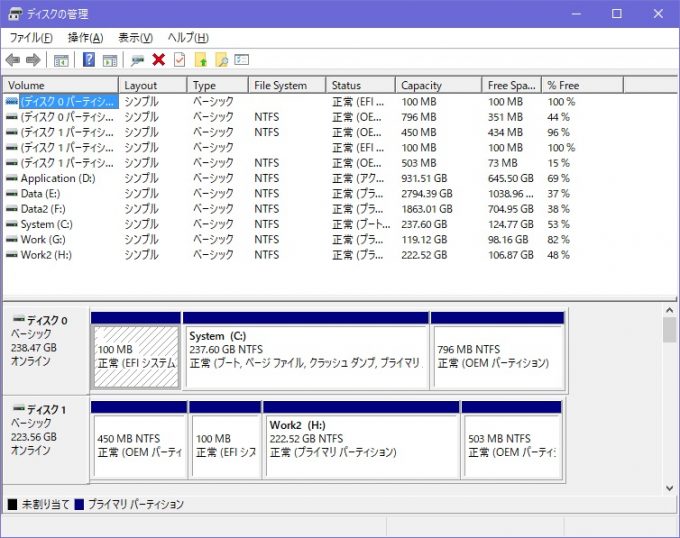Click the graphical pane scrollbar down arrow
Viewport: 680px width, 538px height.
coord(670,488)
